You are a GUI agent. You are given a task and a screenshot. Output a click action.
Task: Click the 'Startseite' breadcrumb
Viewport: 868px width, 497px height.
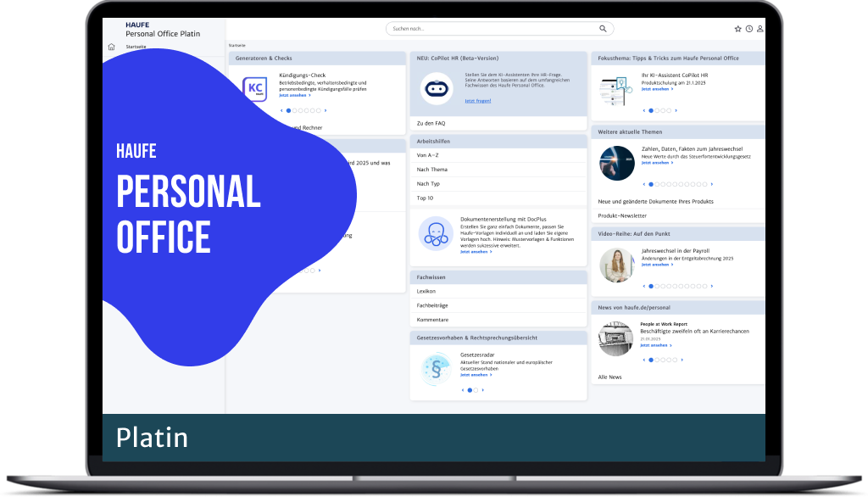pyautogui.click(x=237, y=46)
